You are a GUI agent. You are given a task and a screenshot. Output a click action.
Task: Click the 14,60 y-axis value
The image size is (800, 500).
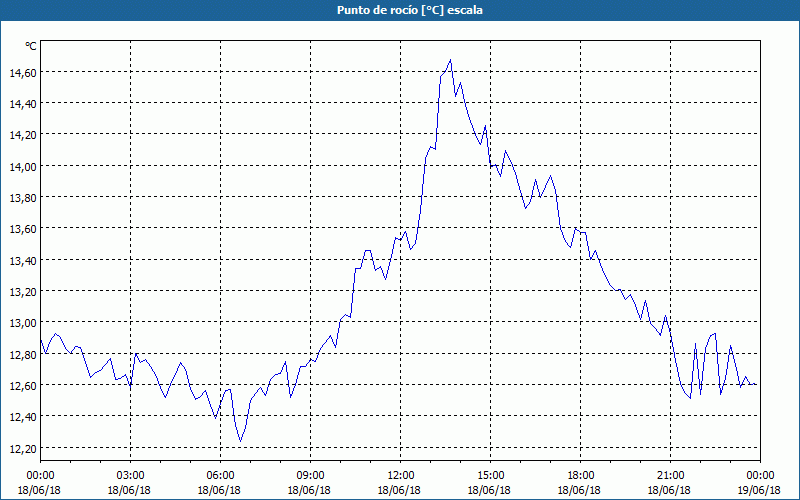click(x=23, y=73)
